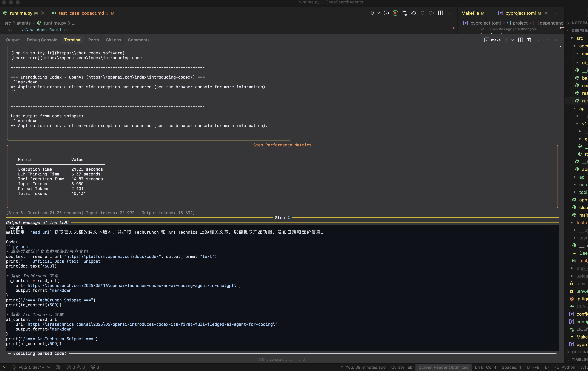Open the .gitignore file in explorer
The width and height of the screenshot is (588, 371).
(x=579, y=299)
